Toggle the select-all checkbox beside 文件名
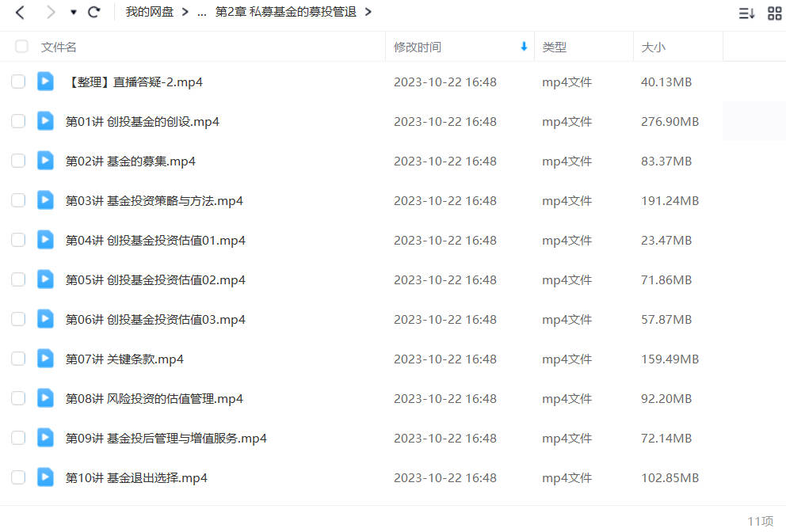The width and height of the screenshot is (786, 532). (21, 47)
